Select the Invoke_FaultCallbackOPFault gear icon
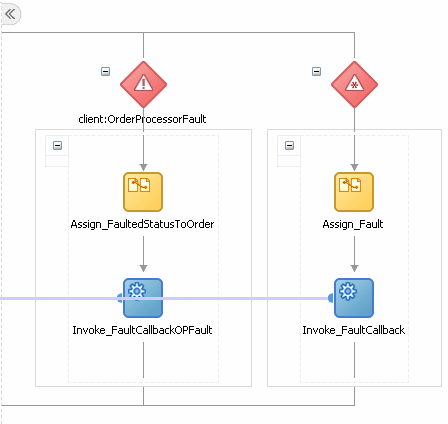 [x=143, y=298]
